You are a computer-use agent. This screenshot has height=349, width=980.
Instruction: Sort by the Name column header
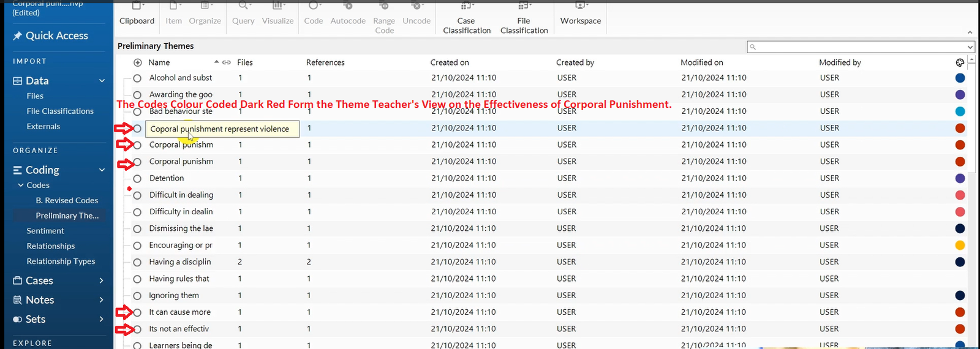tap(159, 62)
